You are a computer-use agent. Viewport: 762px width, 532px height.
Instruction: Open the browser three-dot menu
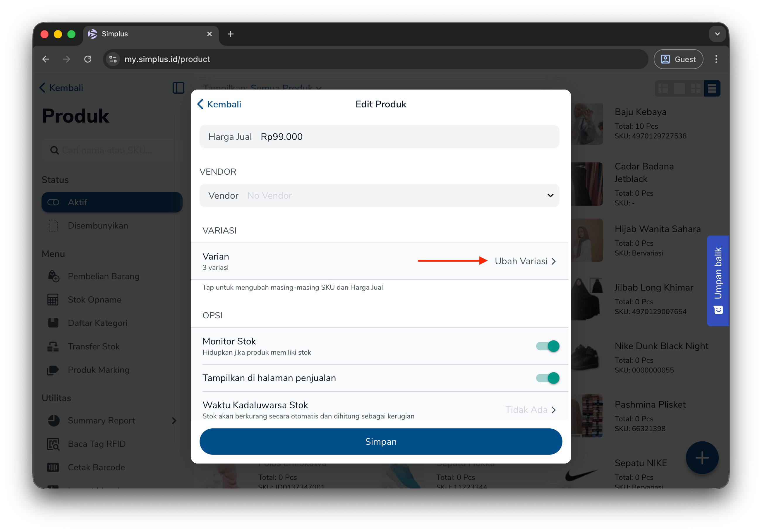pyautogui.click(x=716, y=59)
